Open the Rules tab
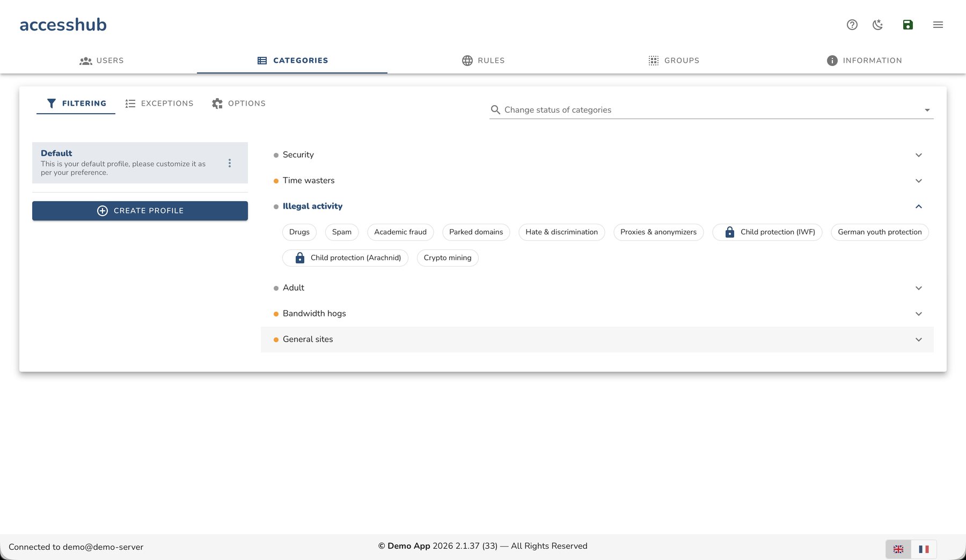This screenshot has height=560, width=966. pyautogui.click(x=483, y=61)
